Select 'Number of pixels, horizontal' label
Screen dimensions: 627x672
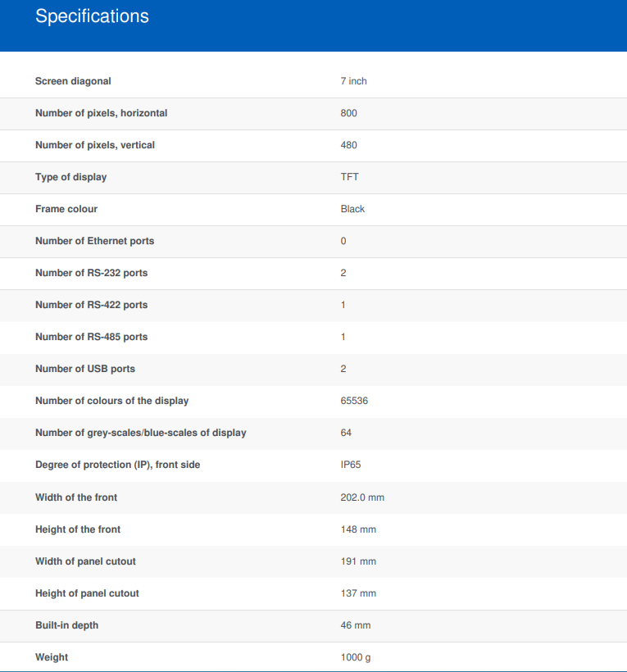pos(101,113)
